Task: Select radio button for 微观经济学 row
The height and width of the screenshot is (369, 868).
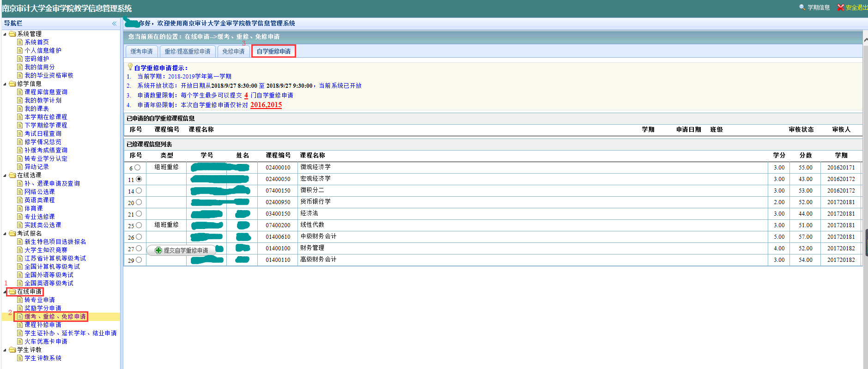Action: [x=138, y=168]
